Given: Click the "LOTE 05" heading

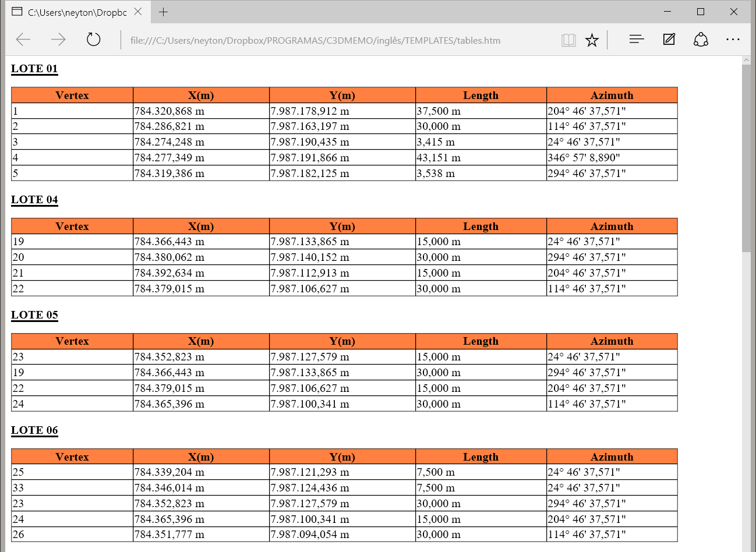Looking at the screenshot, I should pos(34,315).
